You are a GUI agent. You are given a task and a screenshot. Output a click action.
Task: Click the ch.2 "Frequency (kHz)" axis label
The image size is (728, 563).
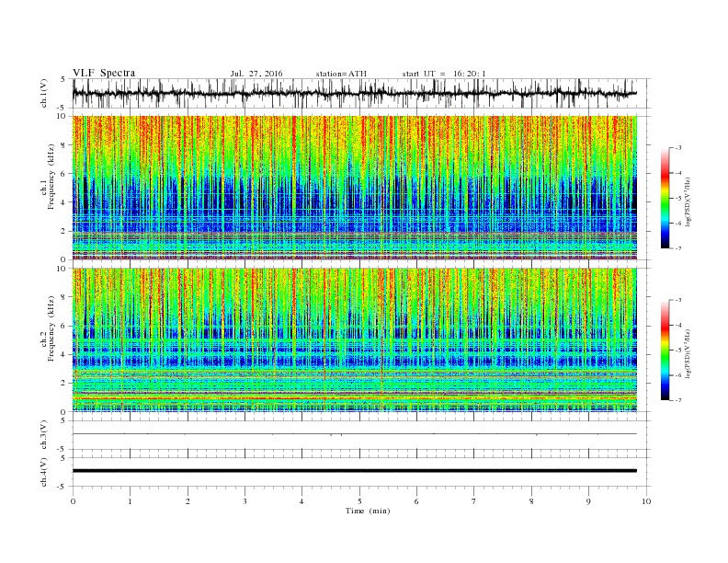[51, 329]
